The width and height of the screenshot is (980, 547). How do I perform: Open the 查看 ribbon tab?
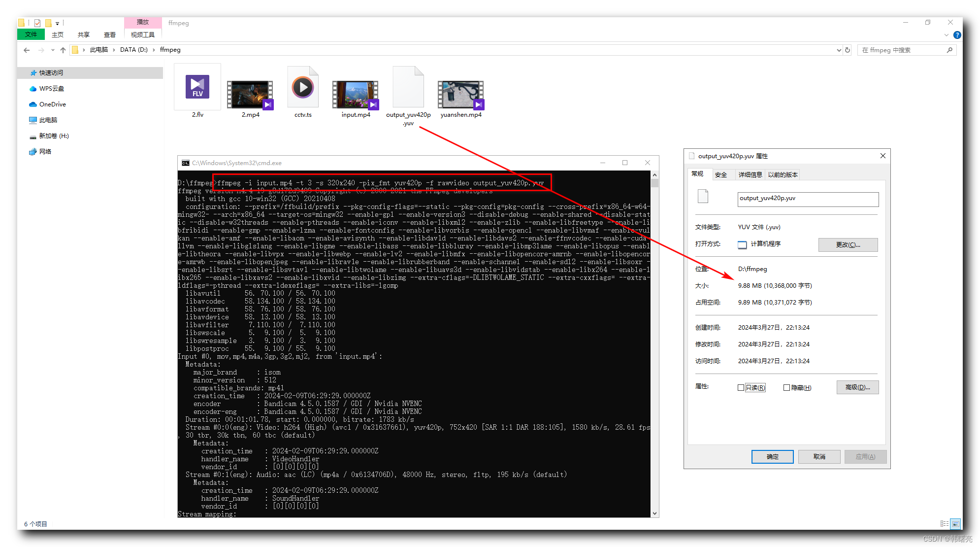[109, 34]
